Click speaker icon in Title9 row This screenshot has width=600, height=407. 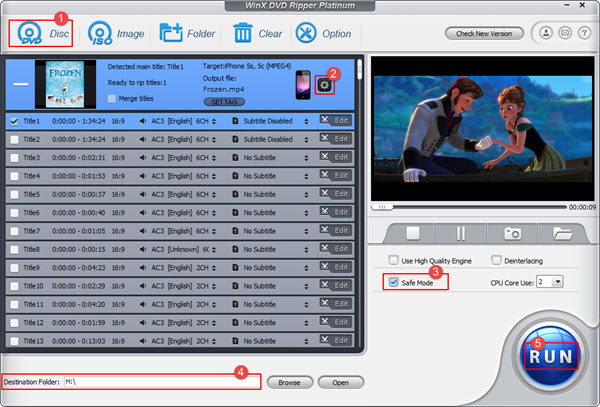coord(143,268)
